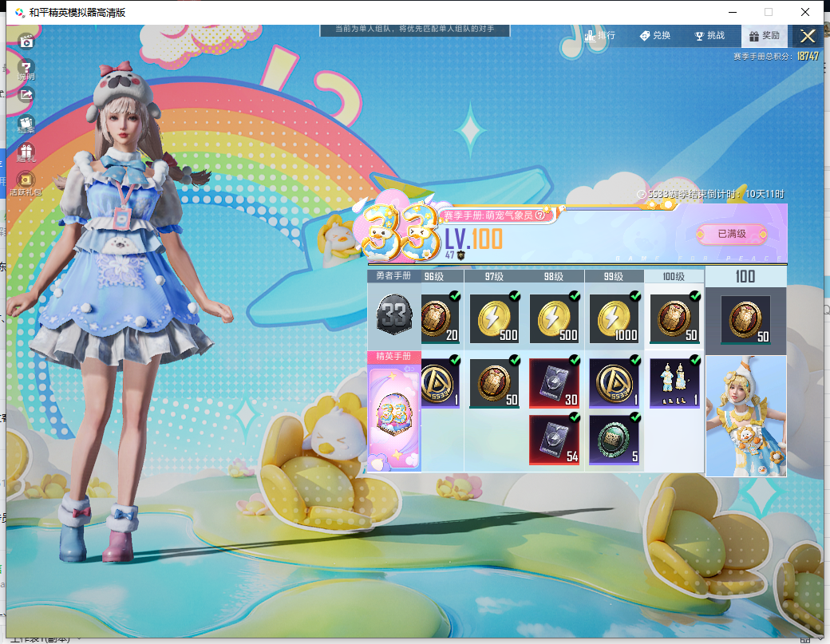The height and width of the screenshot is (644, 830).
Task: Select the level 99 lightning coin 1000 reward
Action: [614, 318]
